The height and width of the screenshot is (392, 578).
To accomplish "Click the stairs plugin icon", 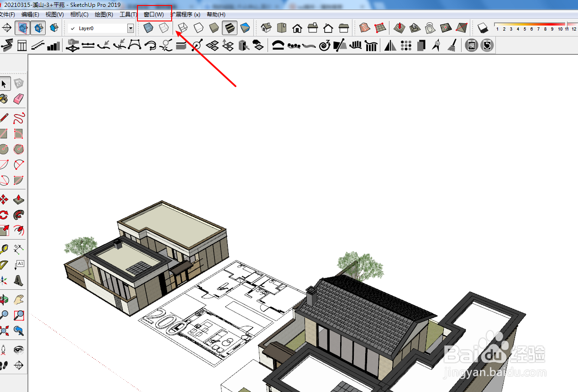I will pos(38,45).
